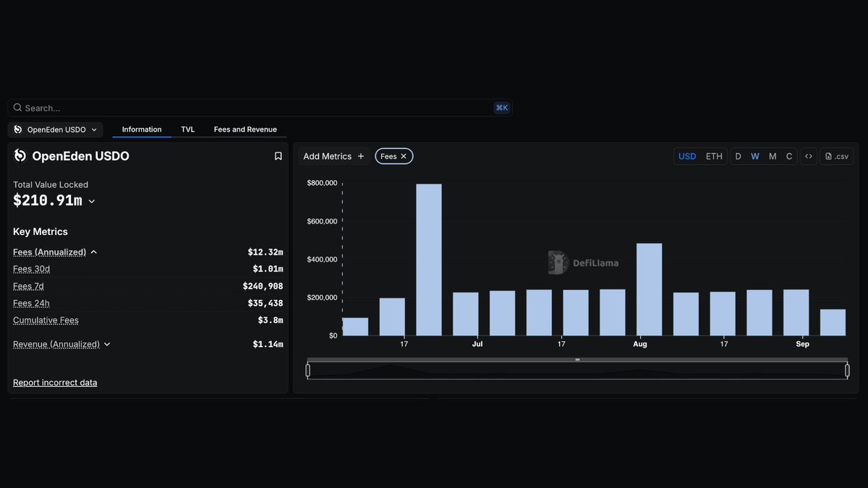Open the Report incorrect data link
This screenshot has width=868, height=488.
pyautogui.click(x=55, y=382)
